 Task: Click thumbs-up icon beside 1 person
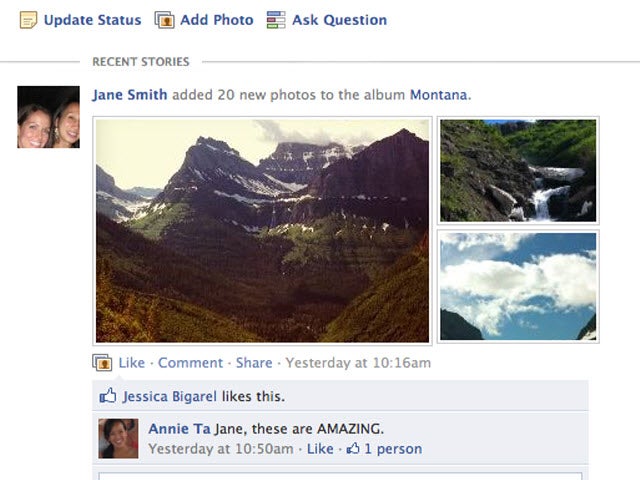tap(353, 449)
